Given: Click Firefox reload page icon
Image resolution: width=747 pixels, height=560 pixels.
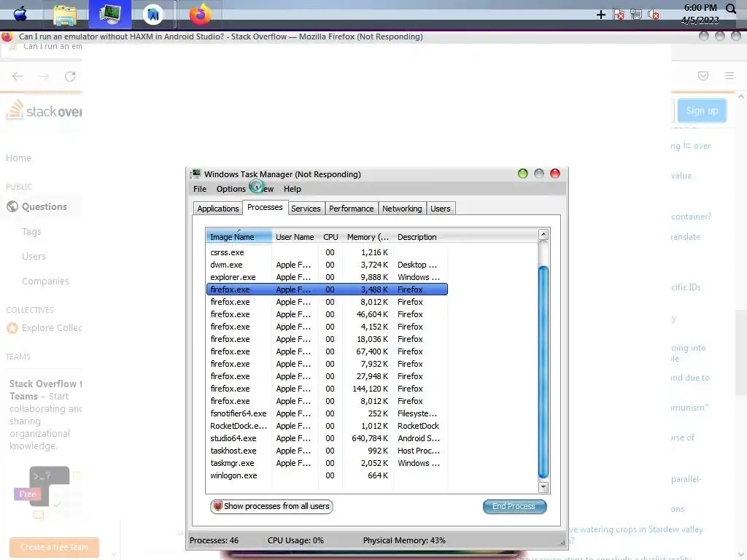Looking at the screenshot, I should (x=70, y=76).
